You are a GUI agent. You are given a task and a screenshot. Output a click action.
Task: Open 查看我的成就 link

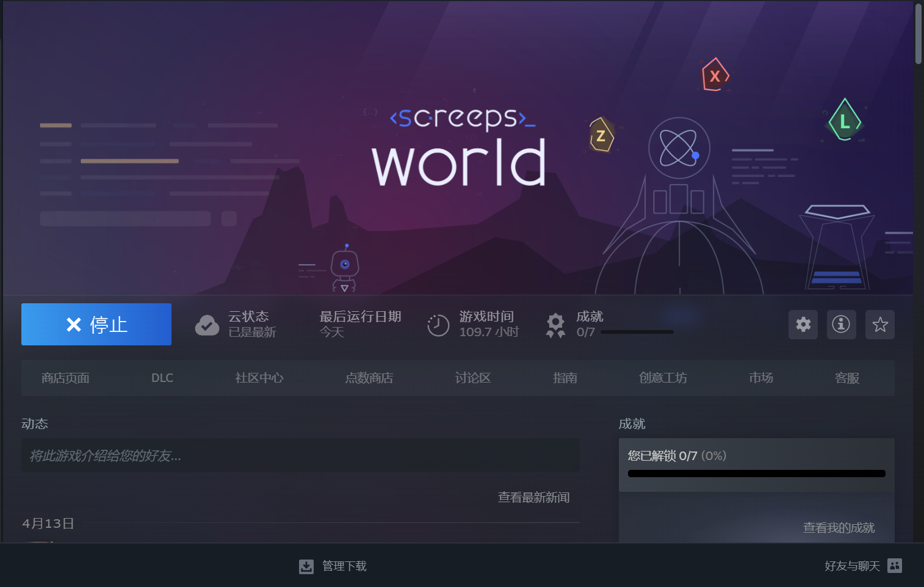[x=839, y=528]
